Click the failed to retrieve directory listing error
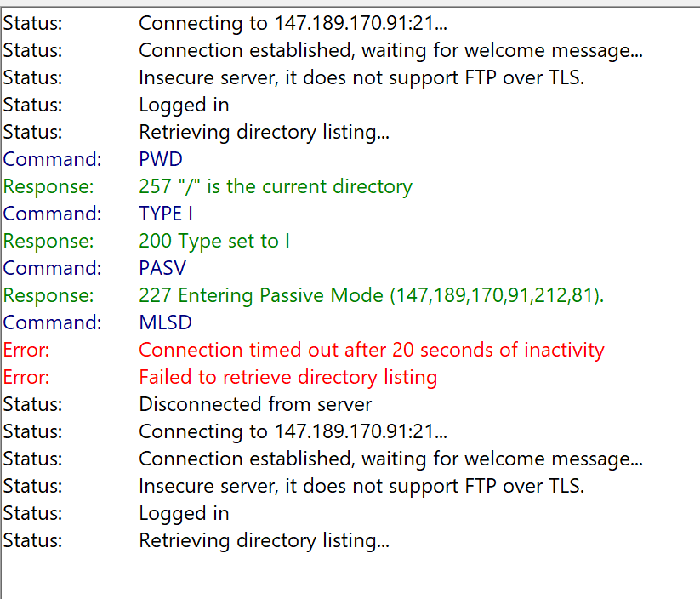The height and width of the screenshot is (599, 700). pos(287,377)
